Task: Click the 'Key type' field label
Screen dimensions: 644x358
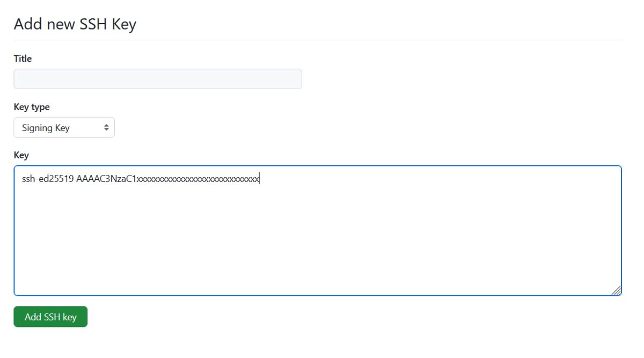Action: (x=32, y=107)
